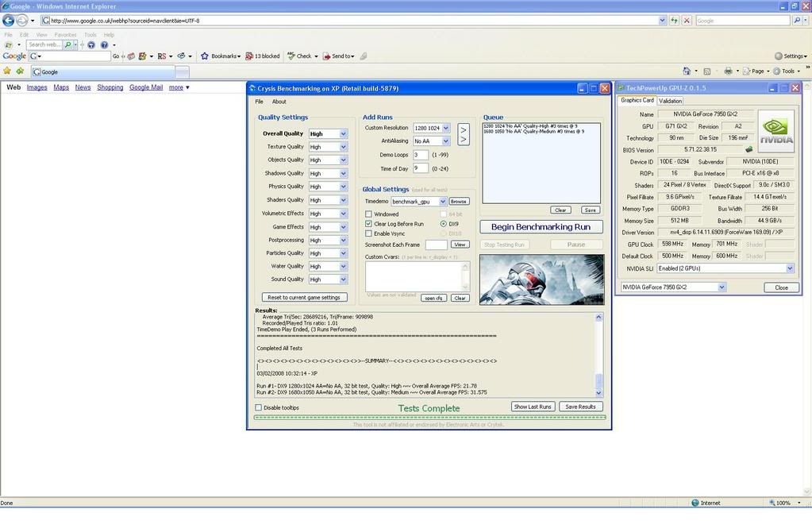Go back with Internet Explorer's Back arrow
This screenshot has height=532, width=812.
click(x=8, y=20)
